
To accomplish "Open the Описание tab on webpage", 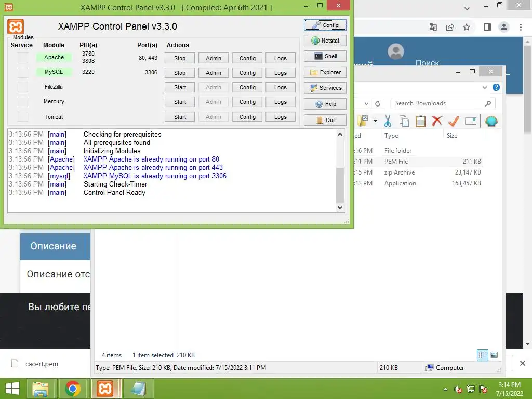I will [55, 246].
